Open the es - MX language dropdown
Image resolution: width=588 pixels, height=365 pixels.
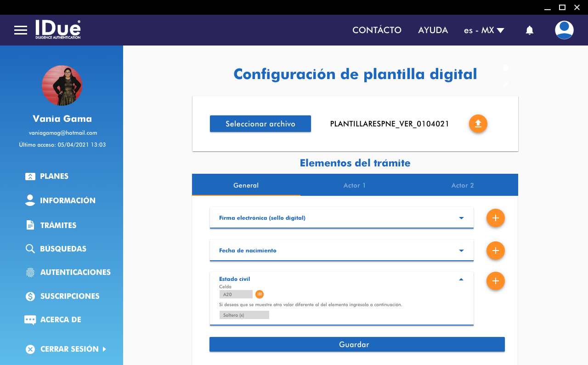pyautogui.click(x=484, y=30)
